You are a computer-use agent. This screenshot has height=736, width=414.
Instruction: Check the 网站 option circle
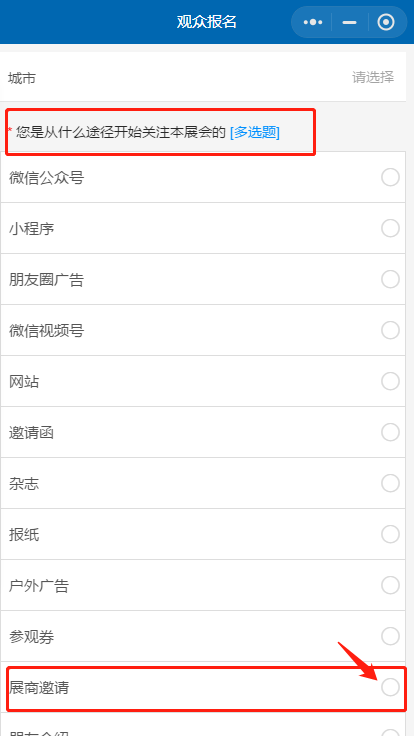(x=390, y=381)
